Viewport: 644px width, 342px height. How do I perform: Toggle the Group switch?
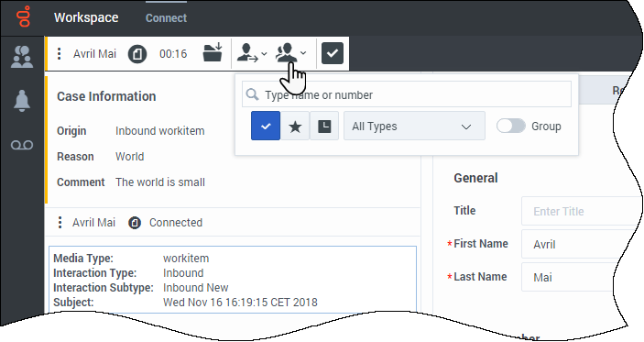(510, 126)
